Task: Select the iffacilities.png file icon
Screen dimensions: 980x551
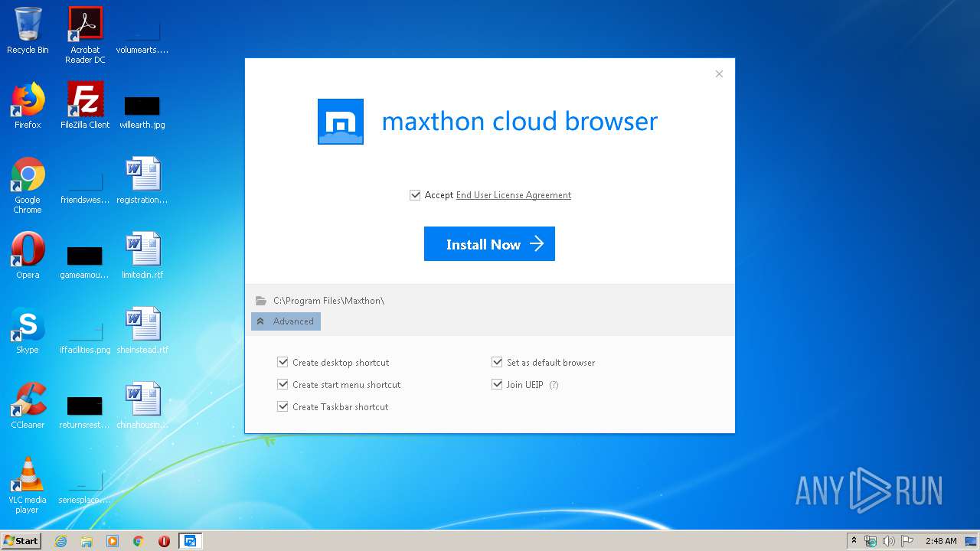Action: (85, 331)
